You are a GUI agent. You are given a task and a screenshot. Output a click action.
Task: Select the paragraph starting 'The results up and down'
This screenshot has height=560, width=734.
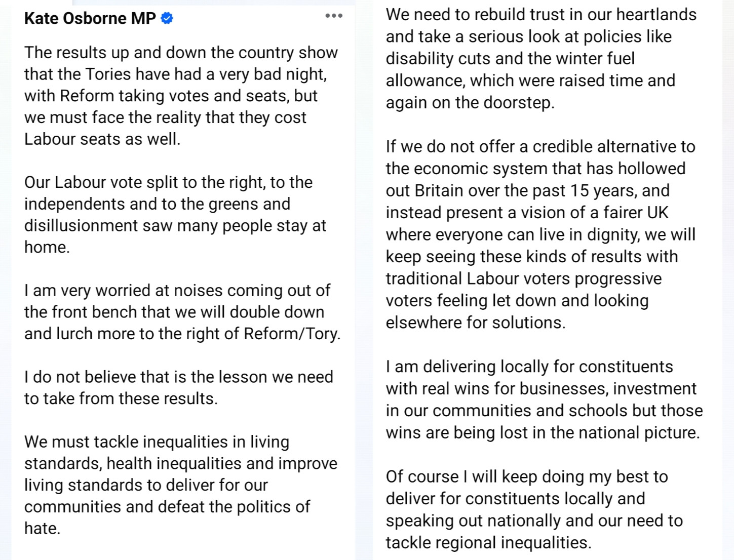coord(181,96)
